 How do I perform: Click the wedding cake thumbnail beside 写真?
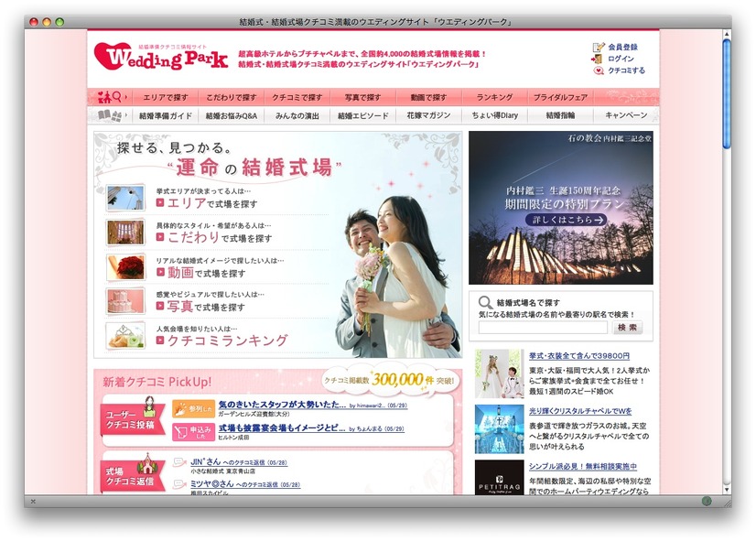point(125,301)
